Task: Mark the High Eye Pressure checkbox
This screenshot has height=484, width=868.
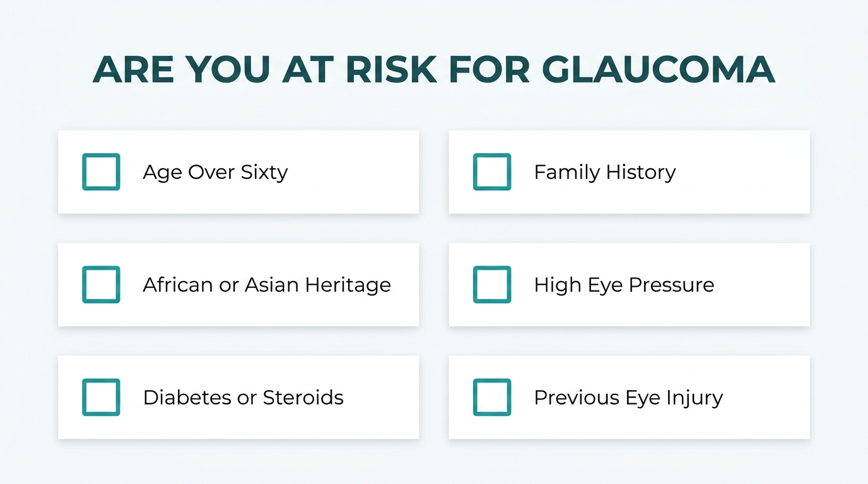Action: tap(492, 284)
